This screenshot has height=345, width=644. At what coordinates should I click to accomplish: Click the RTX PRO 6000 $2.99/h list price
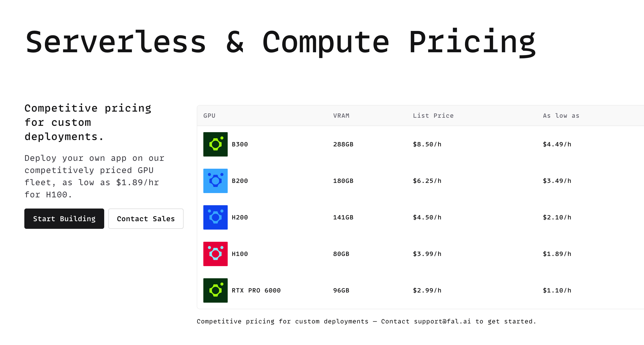[427, 290]
